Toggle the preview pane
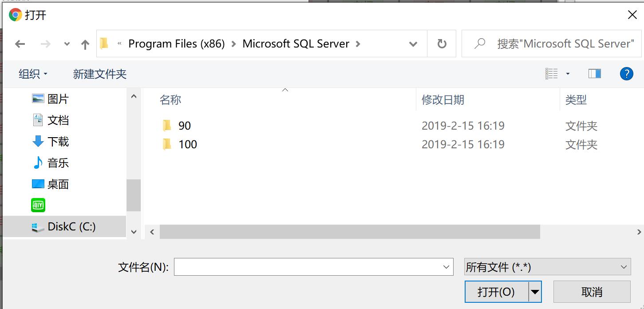Viewport: 644px width, 309px height. pyautogui.click(x=595, y=74)
